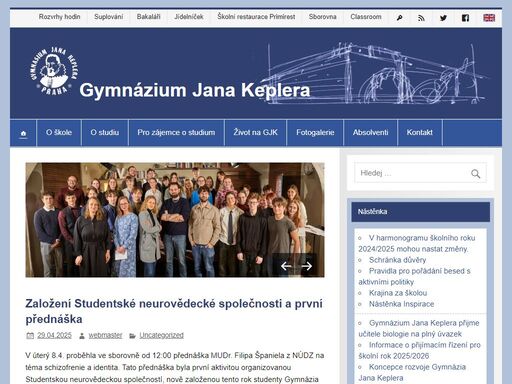The height and width of the screenshot is (384, 512).
Task: Open the login key icon
Action: [399, 18]
